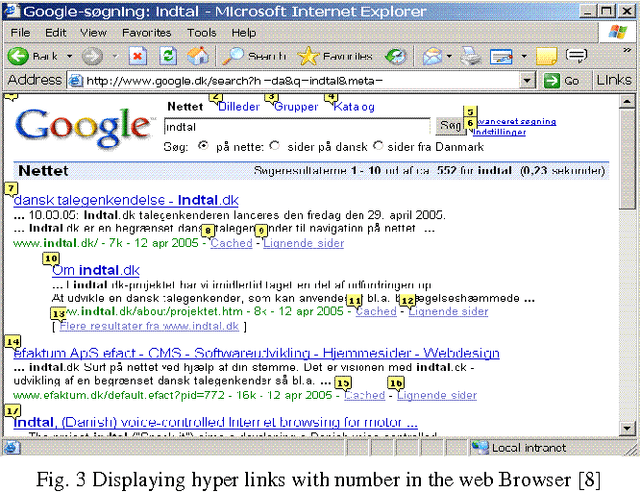This screenshot has height=492, width=640.
Task: Open the Mail button dropdown arrow
Action: (449, 56)
